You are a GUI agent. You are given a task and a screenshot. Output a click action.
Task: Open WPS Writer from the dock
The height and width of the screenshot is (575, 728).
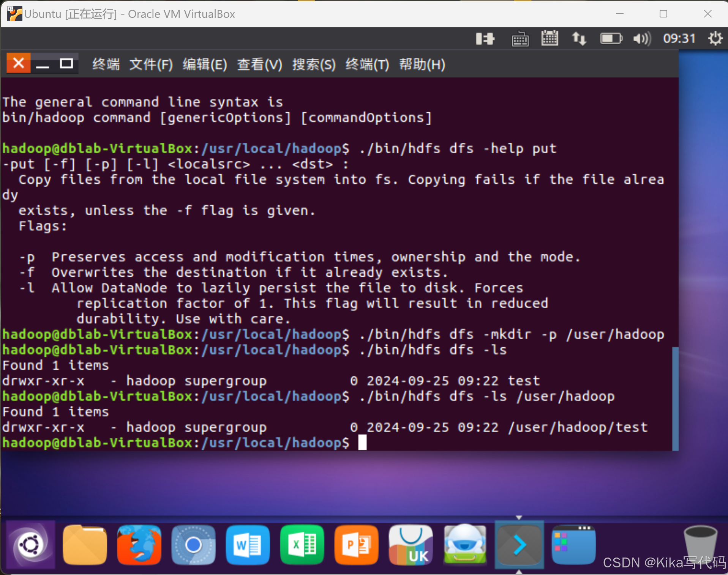tap(248, 545)
